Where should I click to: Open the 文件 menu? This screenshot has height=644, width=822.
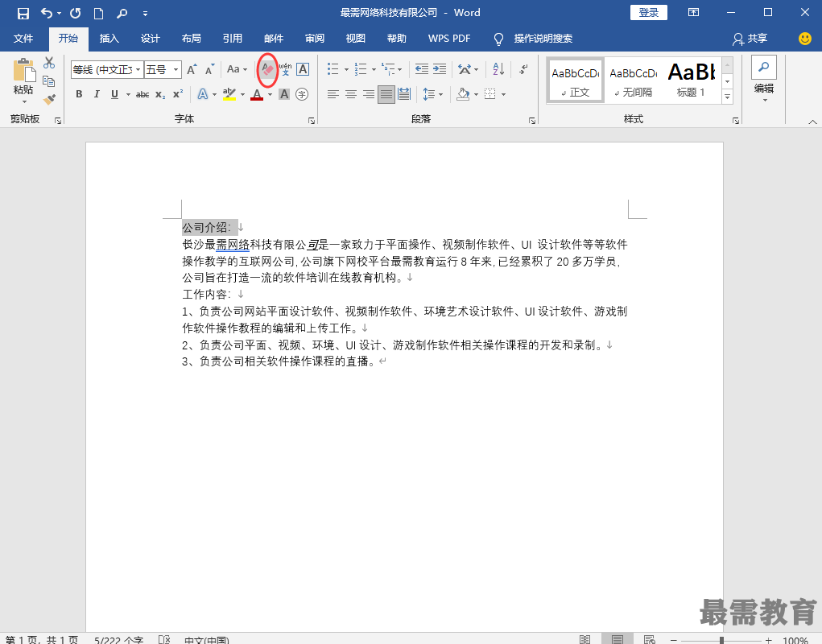(23, 39)
